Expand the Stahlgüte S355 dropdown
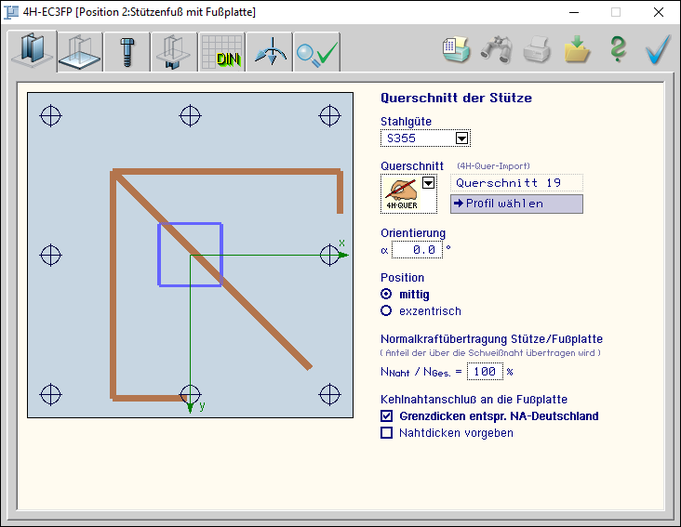This screenshot has height=527, width=681. [x=462, y=139]
